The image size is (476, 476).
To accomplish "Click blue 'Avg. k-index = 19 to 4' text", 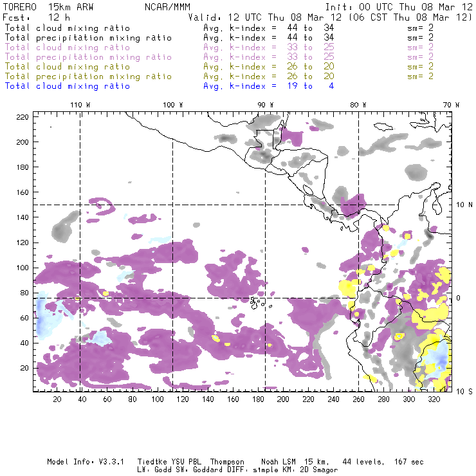I will click(269, 87).
